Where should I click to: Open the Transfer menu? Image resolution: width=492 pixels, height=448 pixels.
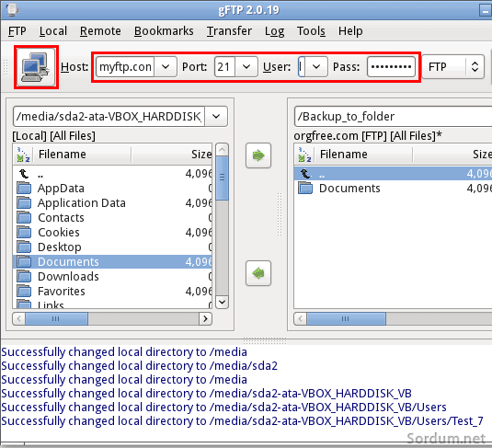click(229, 31)
